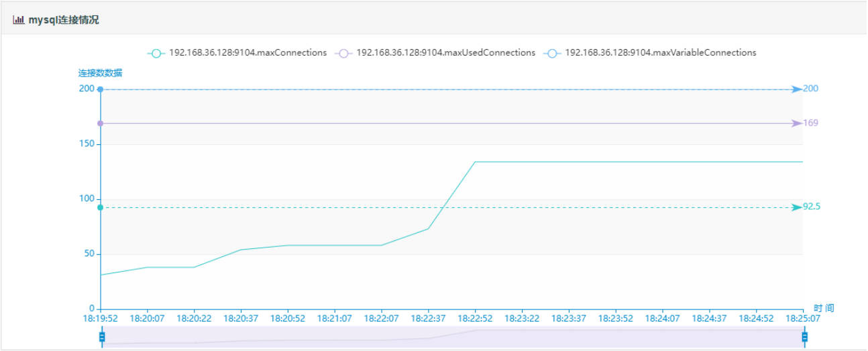Image resolution: width=868 pixels, height=351 pixels.
Task: Click the right handle of the time range slider
Action: click(x=804, y=337)
